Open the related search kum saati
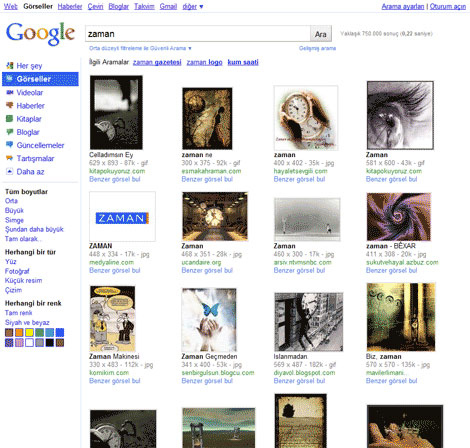 tap(243, 62)
